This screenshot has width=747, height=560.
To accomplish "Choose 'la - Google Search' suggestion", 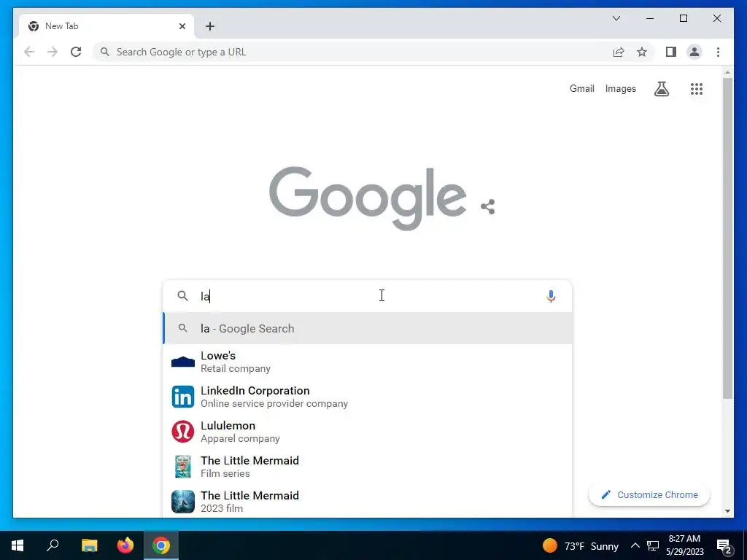I will 368,329.
